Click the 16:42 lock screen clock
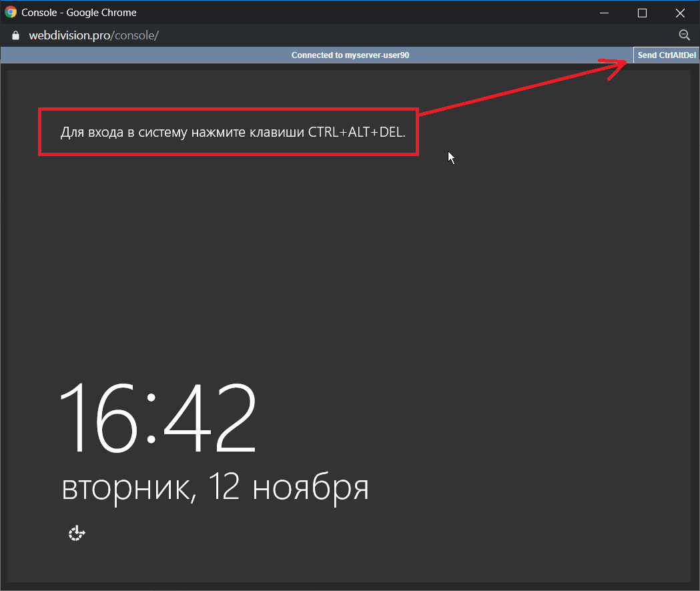This screenshot has width=700, height=591. pyautogui.click(x=158, y=418)
